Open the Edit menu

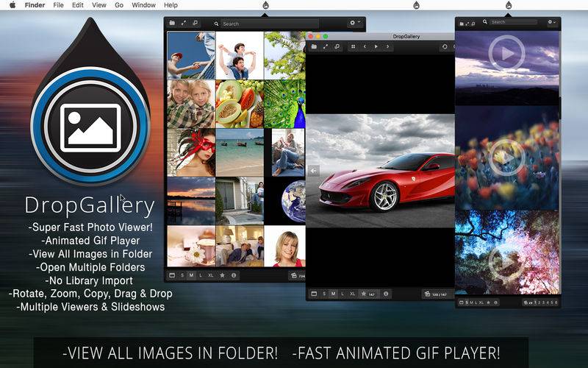[78, 5]
